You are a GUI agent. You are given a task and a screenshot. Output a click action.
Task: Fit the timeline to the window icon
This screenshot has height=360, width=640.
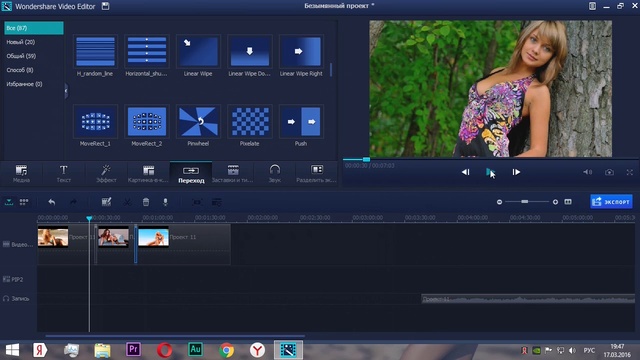[x=568, y=202]
